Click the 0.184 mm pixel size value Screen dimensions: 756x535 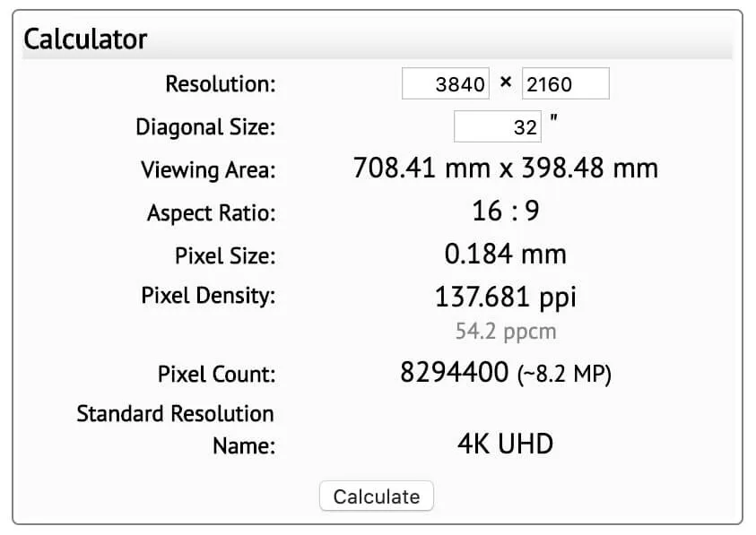(505, 254)
